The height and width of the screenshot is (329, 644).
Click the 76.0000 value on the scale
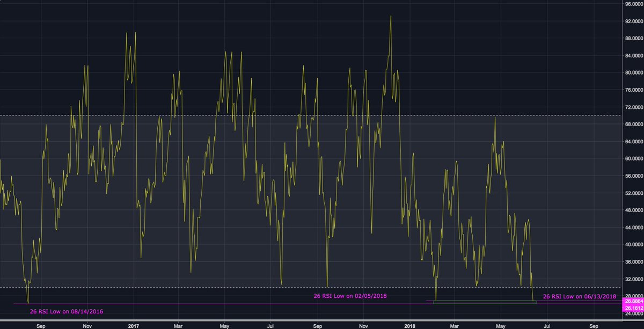pos(634,90)
